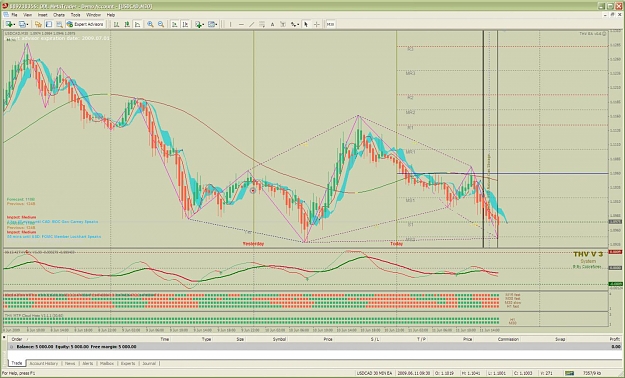Switch chart to candlesticks mode
This screenshot has height=378, width=625.
click(x=127, y=24)
